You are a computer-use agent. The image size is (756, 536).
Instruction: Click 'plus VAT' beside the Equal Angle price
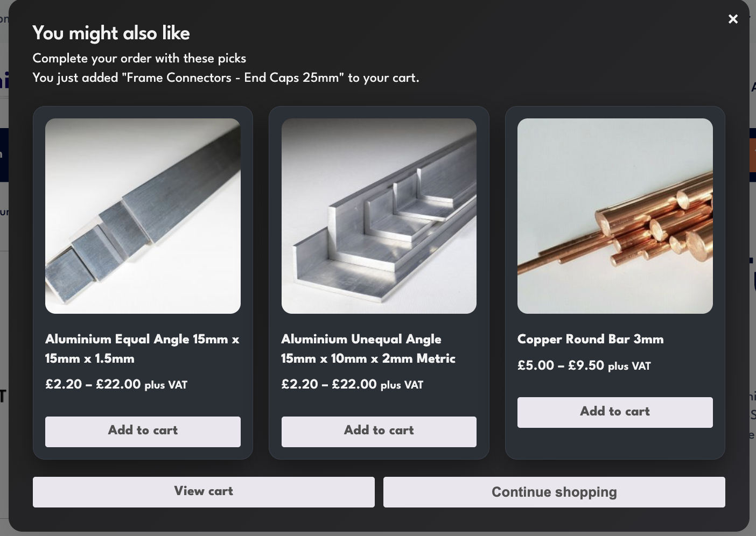[166, 385]
